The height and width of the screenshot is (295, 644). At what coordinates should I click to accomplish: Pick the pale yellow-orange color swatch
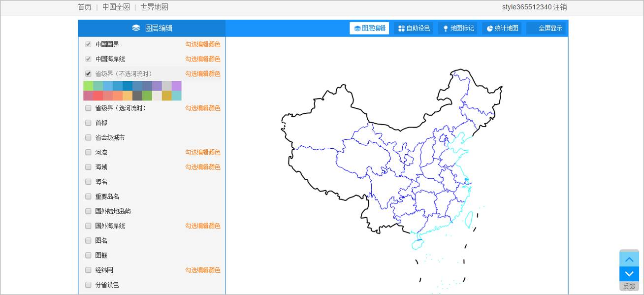pyautogui.click(x=128, y=96)
